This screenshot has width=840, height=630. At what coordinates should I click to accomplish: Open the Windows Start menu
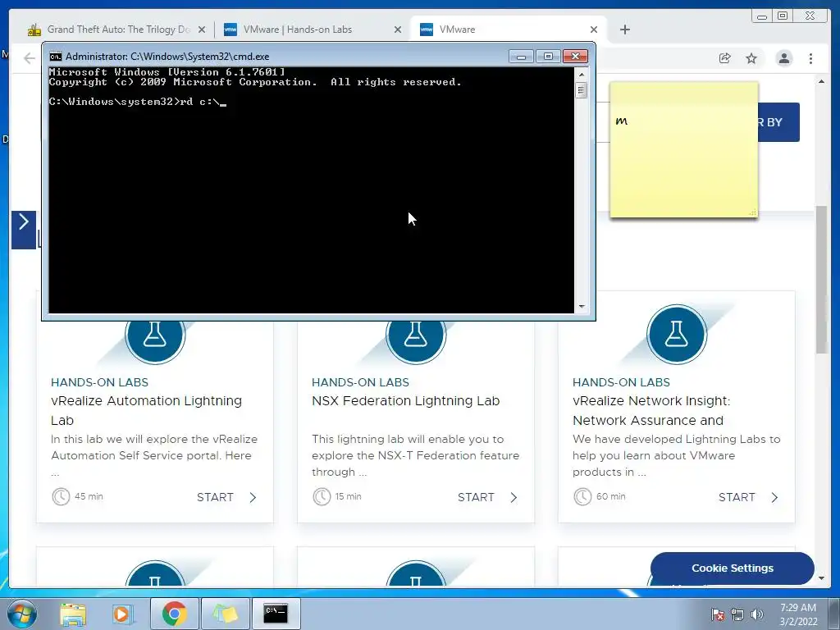[22, 614]
